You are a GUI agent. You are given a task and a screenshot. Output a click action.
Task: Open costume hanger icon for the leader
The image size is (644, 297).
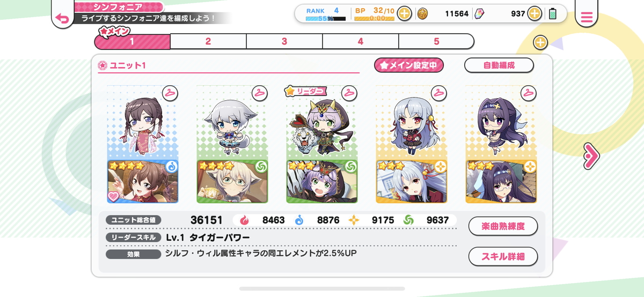pyautogui.click(x=349, y=93)
